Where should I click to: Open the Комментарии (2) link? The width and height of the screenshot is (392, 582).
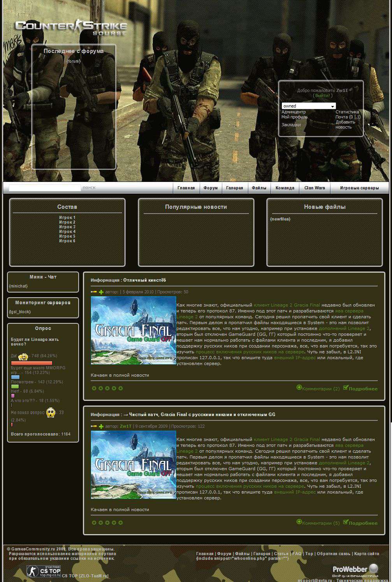pos(321,389)
